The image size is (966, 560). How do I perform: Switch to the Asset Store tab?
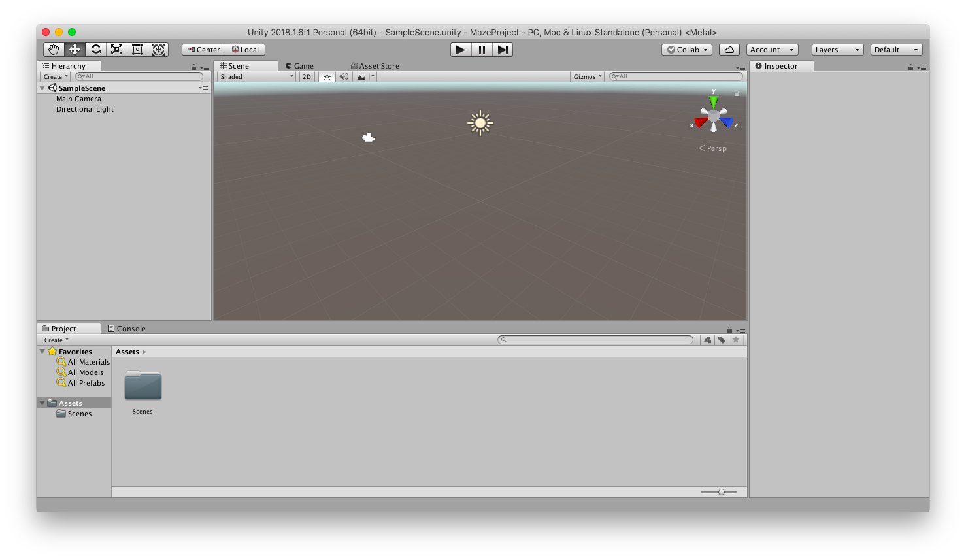coord(375,66)
